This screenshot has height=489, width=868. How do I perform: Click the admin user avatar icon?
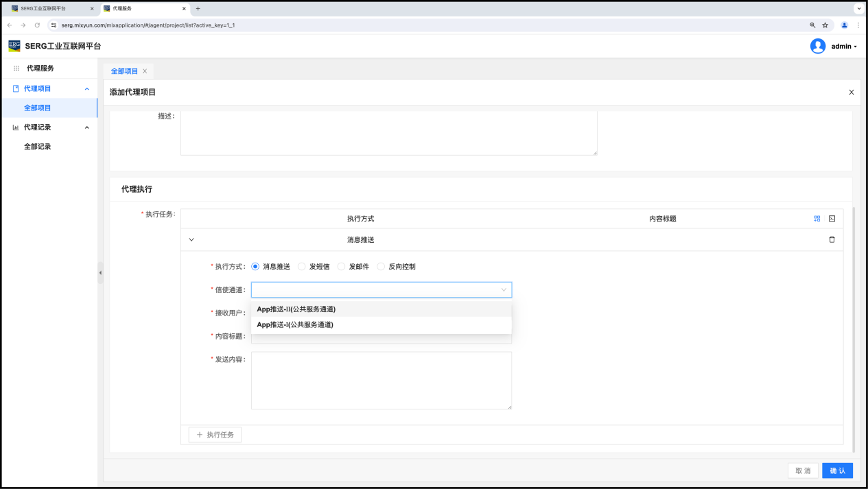click(x=817, y=46)
